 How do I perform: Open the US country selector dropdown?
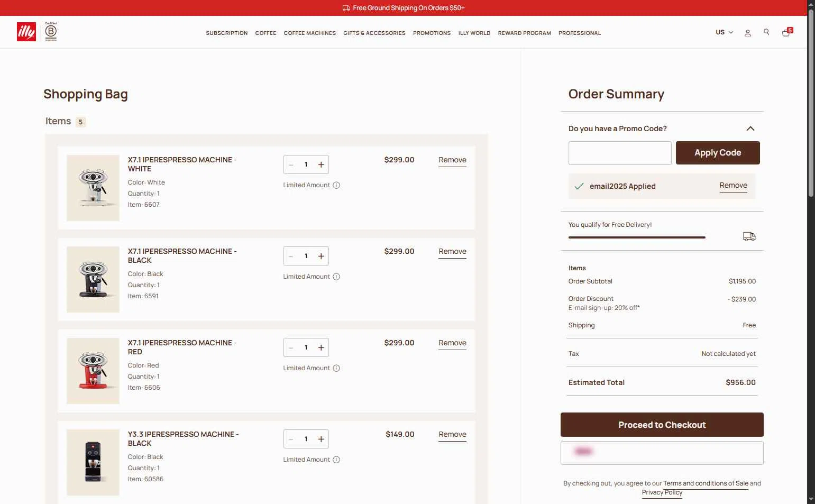725,32
